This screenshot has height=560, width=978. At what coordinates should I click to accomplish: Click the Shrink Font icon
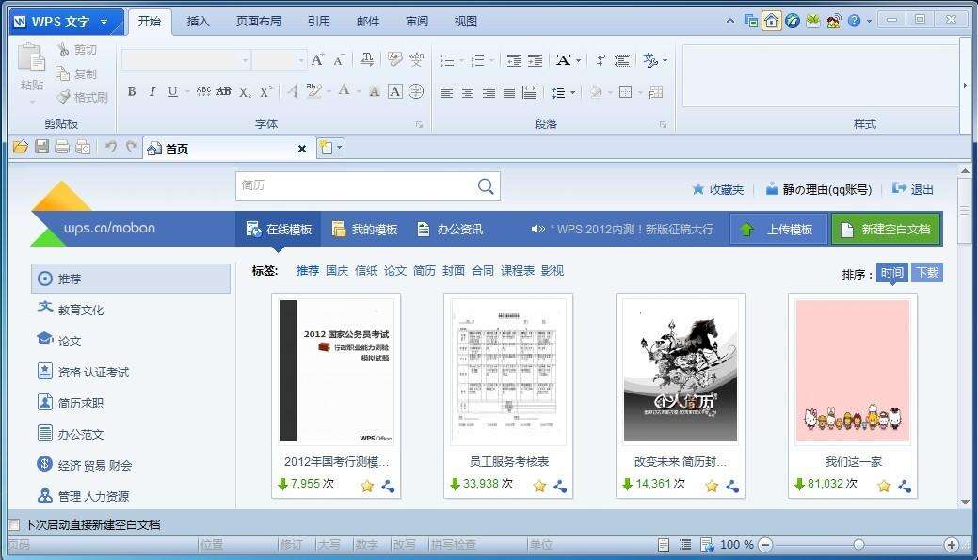point(339,60)
